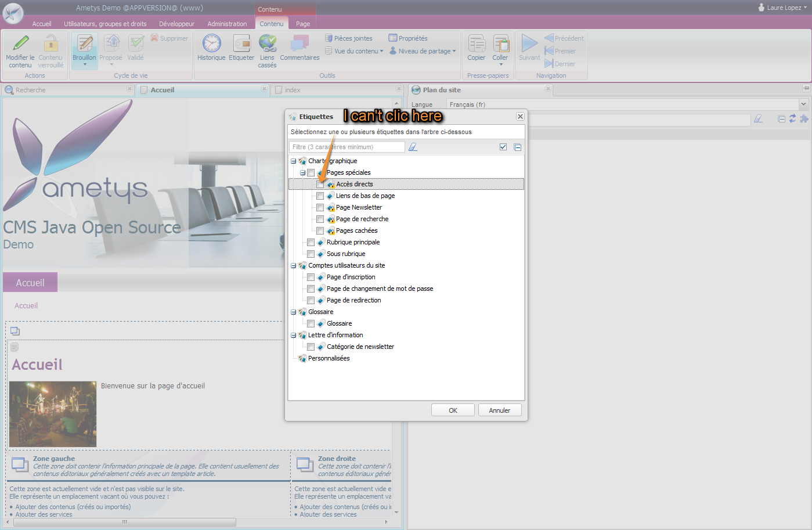
Task: Collapse the Charte graphique tree node
Action: pos(293,161)
